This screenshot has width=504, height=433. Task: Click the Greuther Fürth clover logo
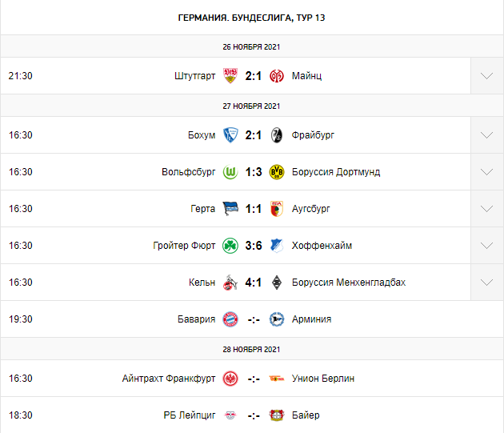[x=230, y=246]
